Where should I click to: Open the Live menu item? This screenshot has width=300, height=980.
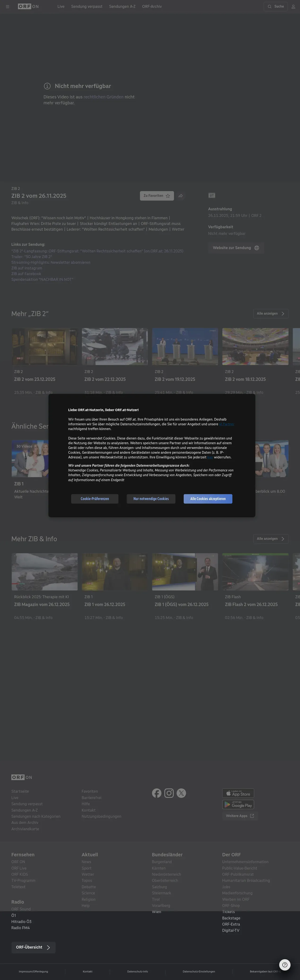(61, 6)
